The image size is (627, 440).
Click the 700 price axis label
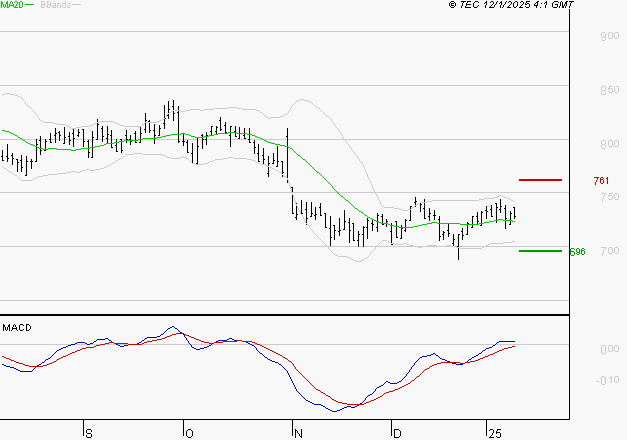pyautogui.click(x=610, y=250)
